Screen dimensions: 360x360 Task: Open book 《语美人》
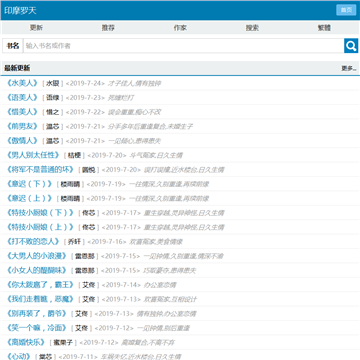pyautogui.click(x=22, y=97)
